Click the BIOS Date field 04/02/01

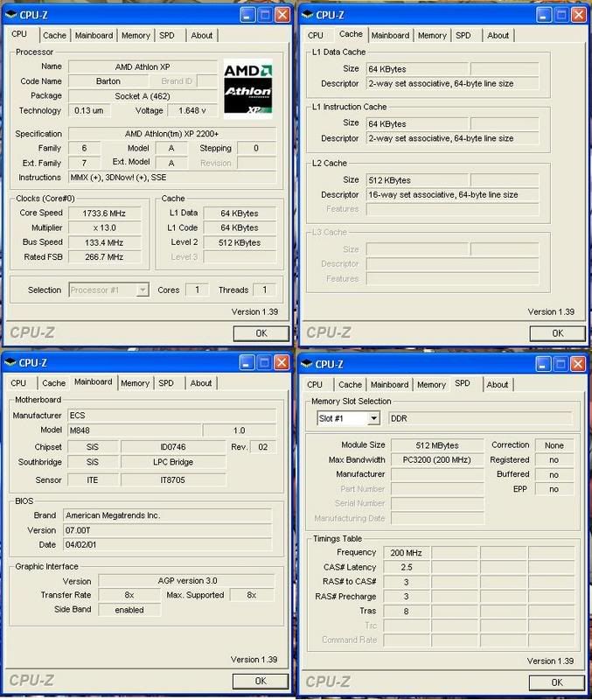167,545
